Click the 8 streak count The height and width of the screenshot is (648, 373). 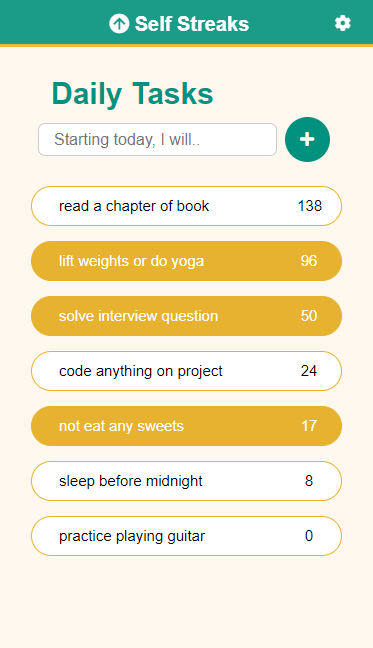(309, 481)
